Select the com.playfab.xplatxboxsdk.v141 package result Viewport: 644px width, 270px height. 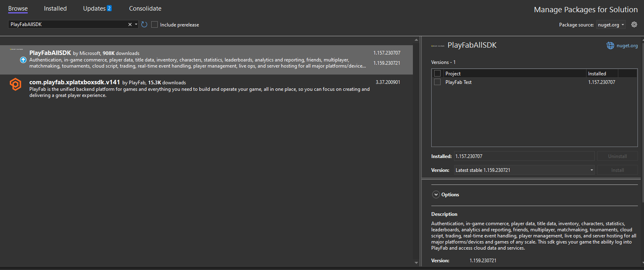click(x=207, y=89)
